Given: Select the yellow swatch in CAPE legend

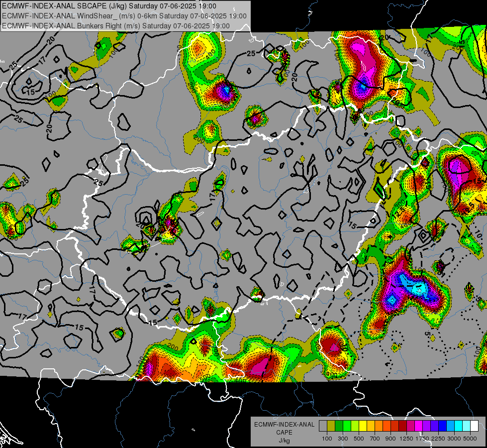Looking at the screenshot, I should 363,426.
